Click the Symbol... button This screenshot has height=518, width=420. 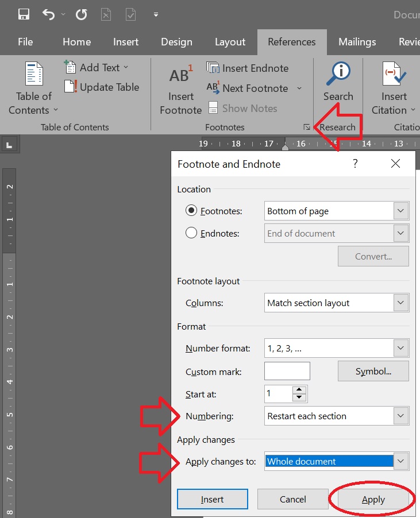pos(373,371)
